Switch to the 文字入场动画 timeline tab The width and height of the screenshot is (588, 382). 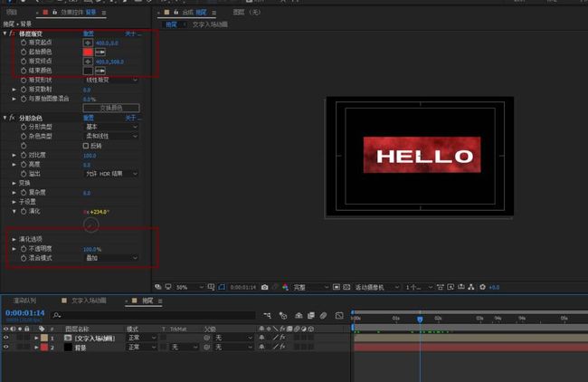(x=89, y=301)
